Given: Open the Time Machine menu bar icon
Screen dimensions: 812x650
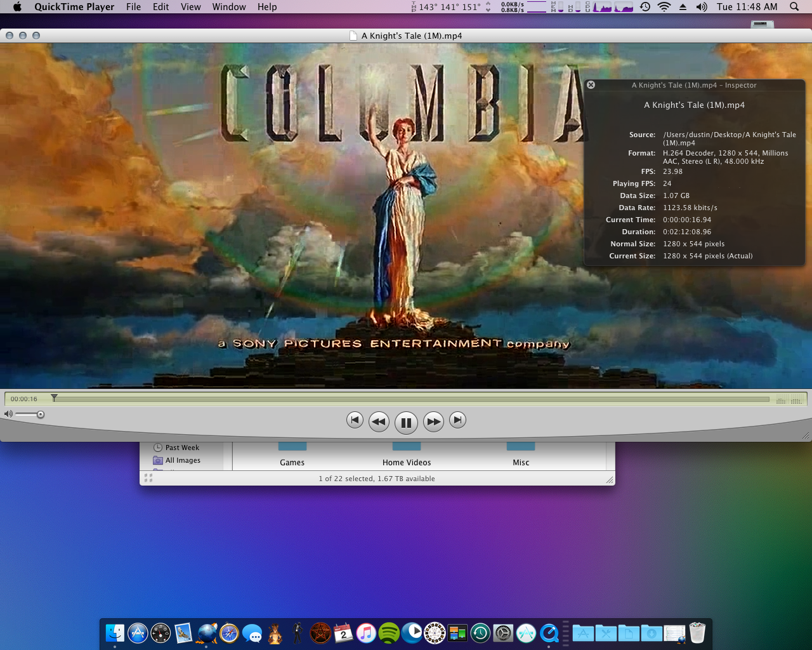Looking at the screenshot, I should click(x=645, y=7).
